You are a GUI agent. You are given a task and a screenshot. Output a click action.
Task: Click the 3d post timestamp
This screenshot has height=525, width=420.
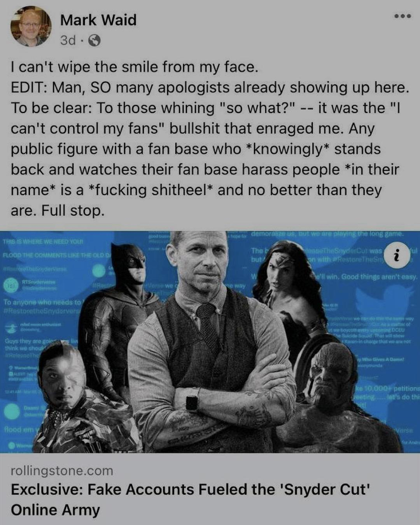pos(68,40)
